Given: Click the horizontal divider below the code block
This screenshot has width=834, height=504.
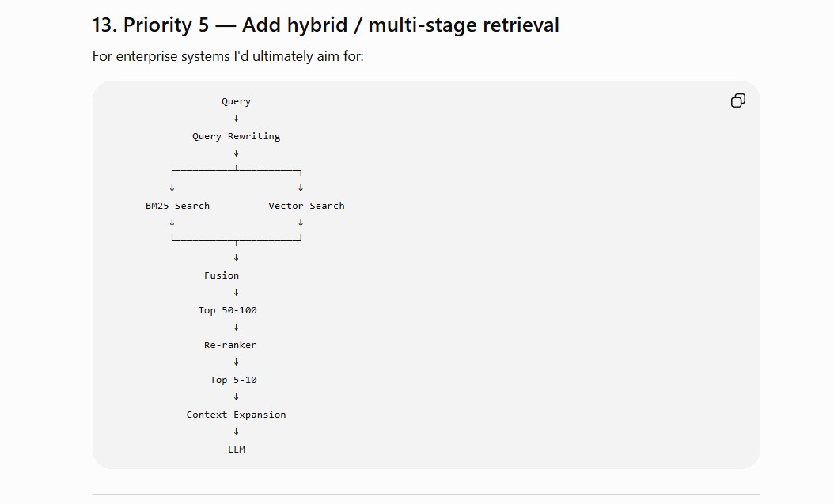Looking at the screenshot, I should (x=426, y=494).
